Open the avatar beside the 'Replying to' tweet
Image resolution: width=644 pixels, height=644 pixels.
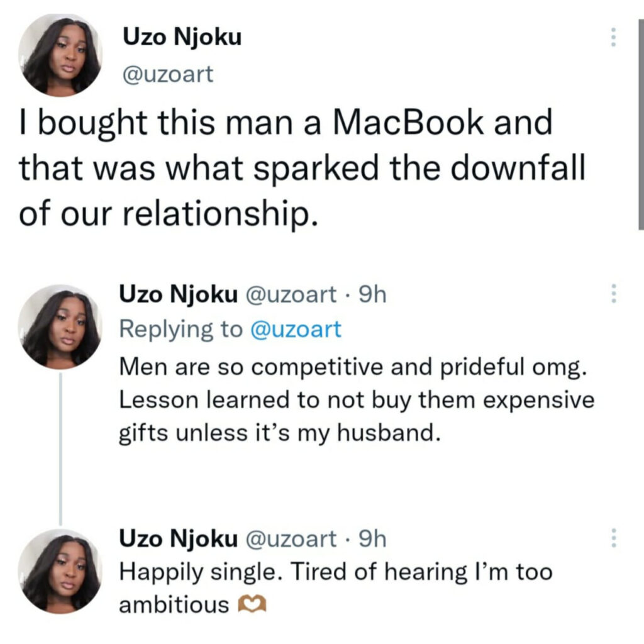tap(60, 327)
